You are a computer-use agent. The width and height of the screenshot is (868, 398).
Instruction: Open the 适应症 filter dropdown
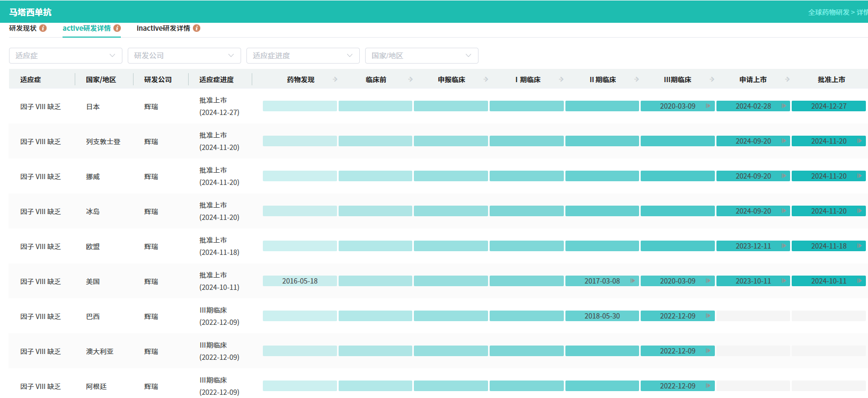65,56
